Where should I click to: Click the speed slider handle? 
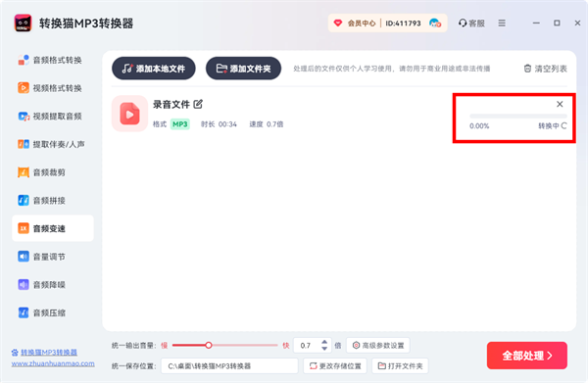(x=209, y=345)
